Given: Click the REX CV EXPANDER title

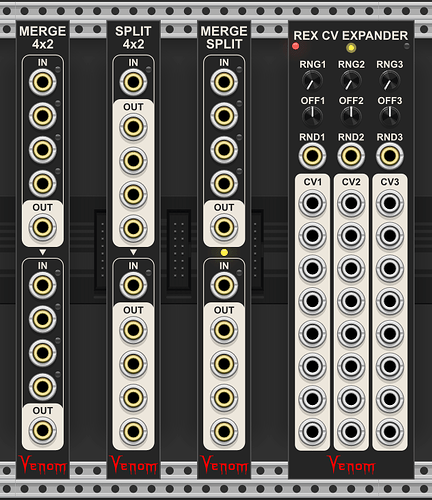Looking at the screenshot, I should click(351, 35).
